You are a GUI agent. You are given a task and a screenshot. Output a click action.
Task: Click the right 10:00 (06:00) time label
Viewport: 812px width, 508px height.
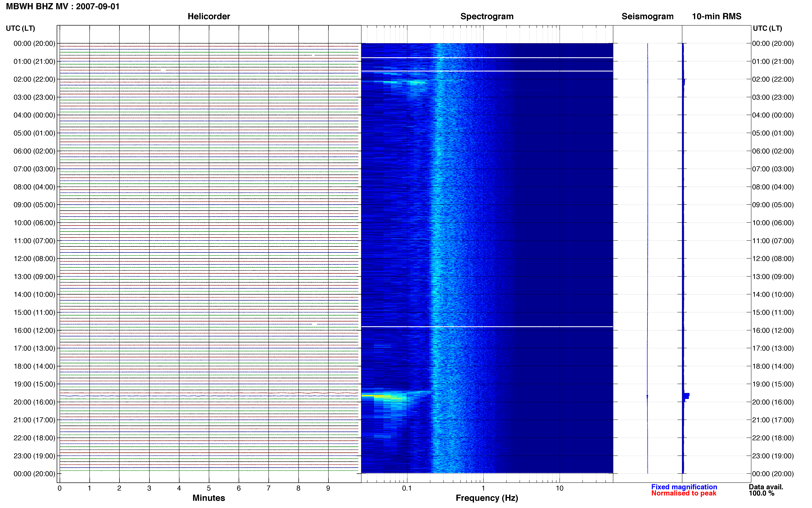(x=773, y=223)
